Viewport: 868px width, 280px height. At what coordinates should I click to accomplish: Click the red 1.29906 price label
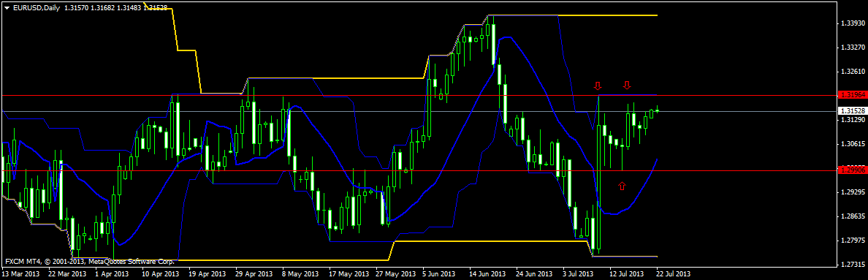pos(852,170)
